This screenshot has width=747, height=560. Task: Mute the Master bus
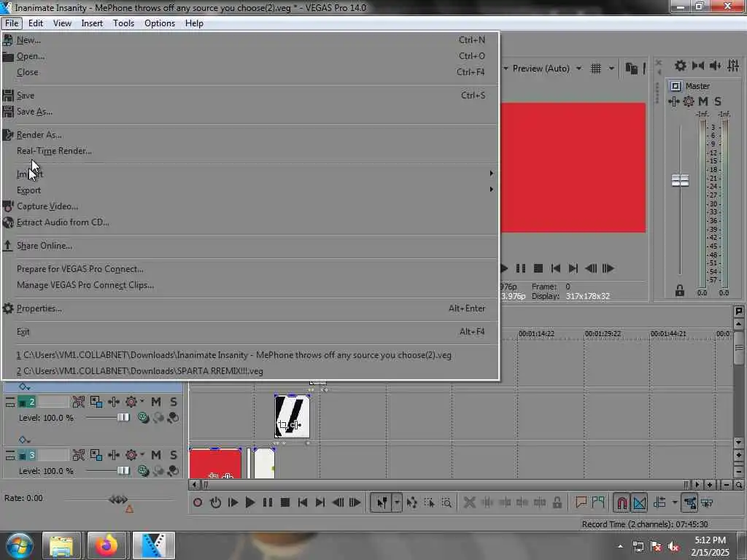coord(703,101)
